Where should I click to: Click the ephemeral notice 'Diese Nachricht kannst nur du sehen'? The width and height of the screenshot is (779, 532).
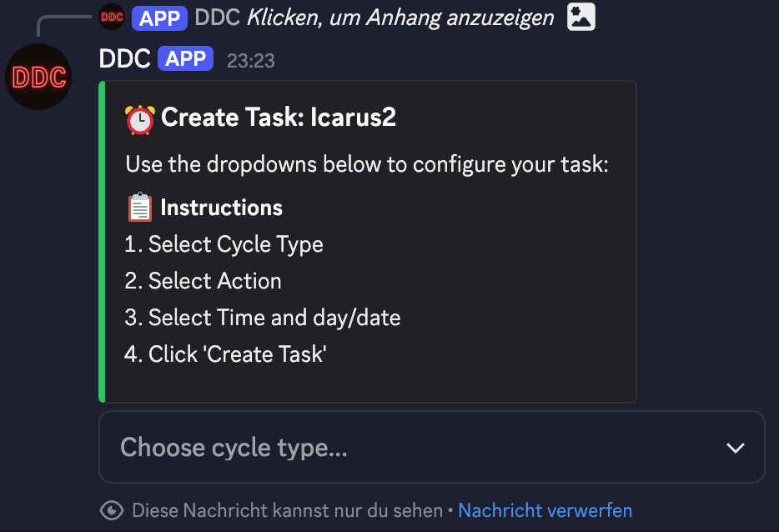[x=287, y=510]
